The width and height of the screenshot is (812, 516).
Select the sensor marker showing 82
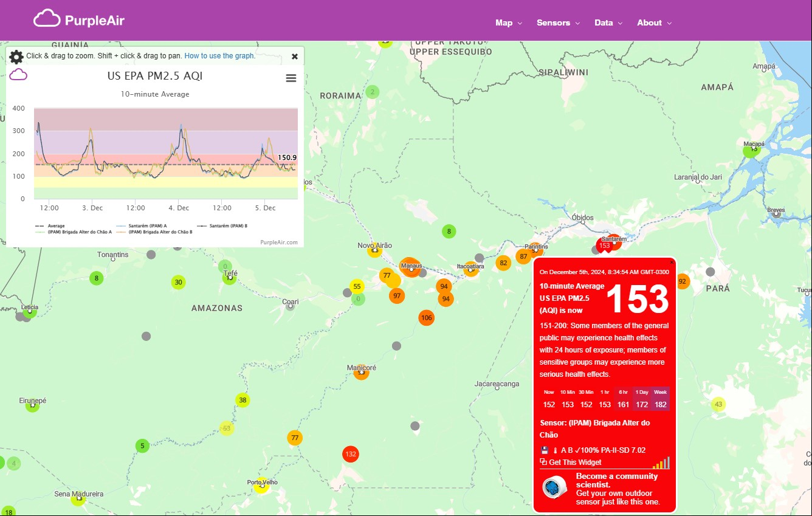(x=503, y=263)
